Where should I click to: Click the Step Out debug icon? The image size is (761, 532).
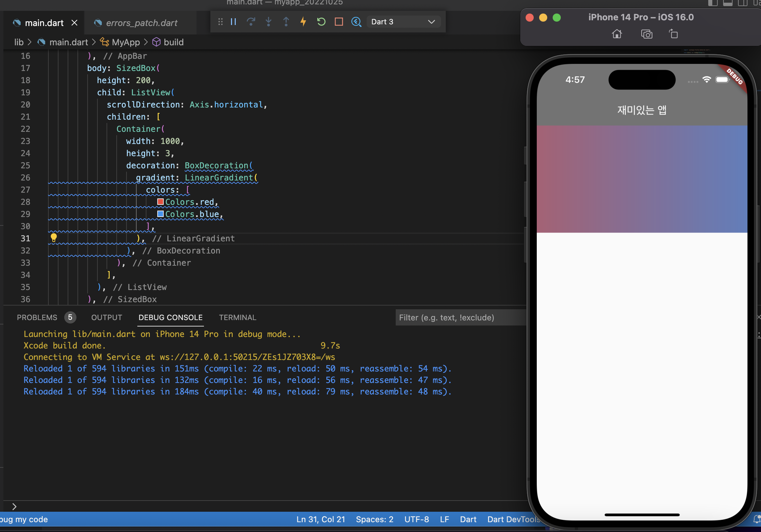point(286,22)
